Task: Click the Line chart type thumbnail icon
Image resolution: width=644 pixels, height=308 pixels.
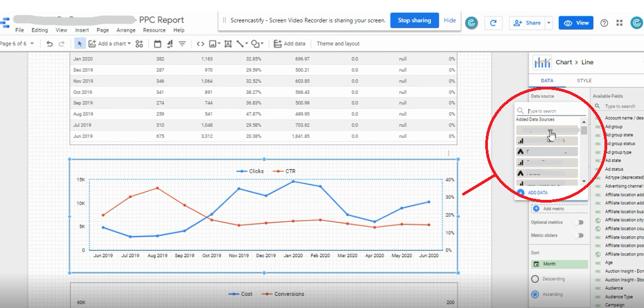Action: coord(542,63)
